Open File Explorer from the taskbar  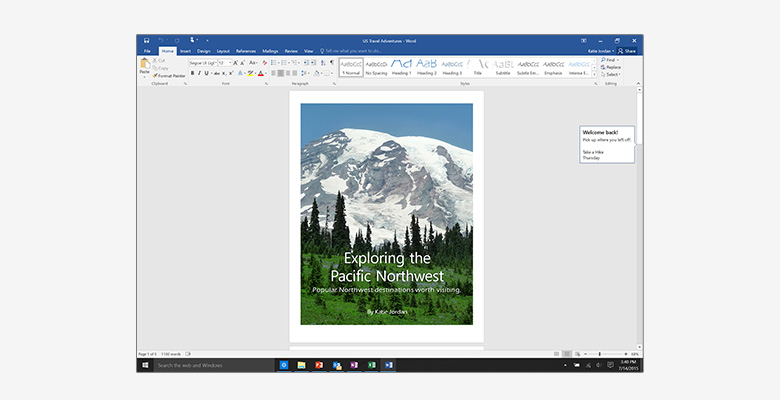pyautogui.click(x=301, y=366)
